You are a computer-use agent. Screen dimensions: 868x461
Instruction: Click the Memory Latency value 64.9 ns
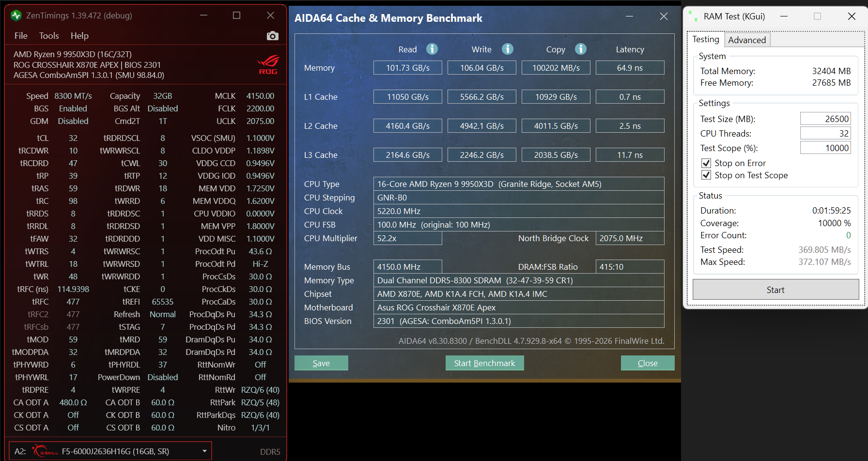point(630,68)
